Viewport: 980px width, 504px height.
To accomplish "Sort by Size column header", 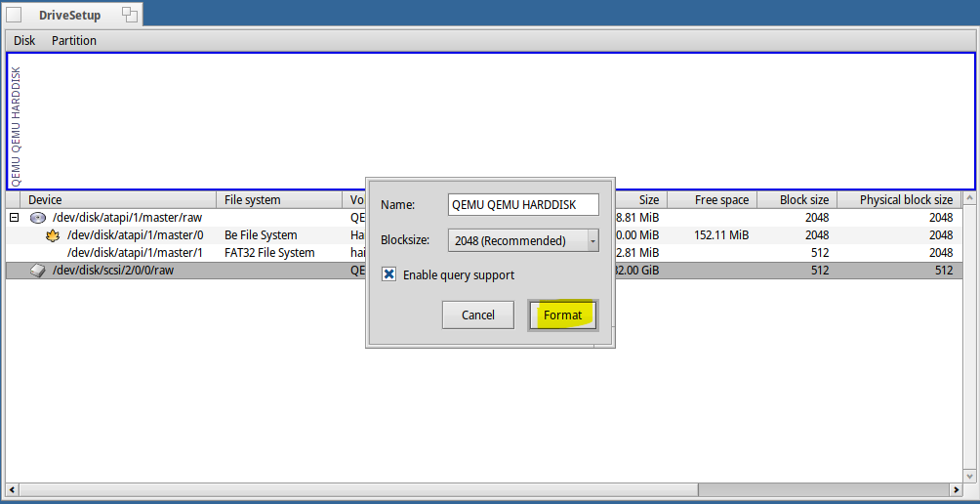I will [641, 200].
